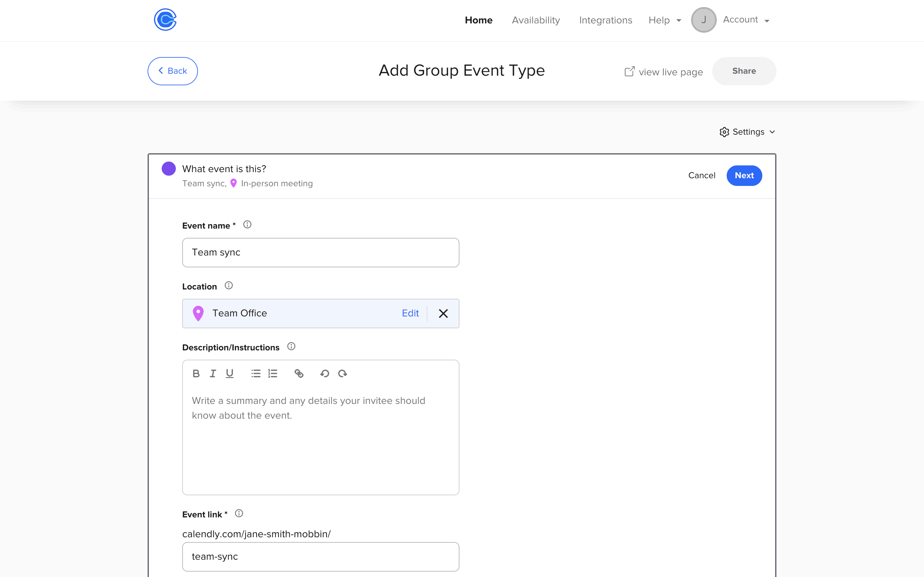The width and height of the screenshot is (924, 577).
Task: Toggle italic formatting in description editor
Action: point(213,373)
